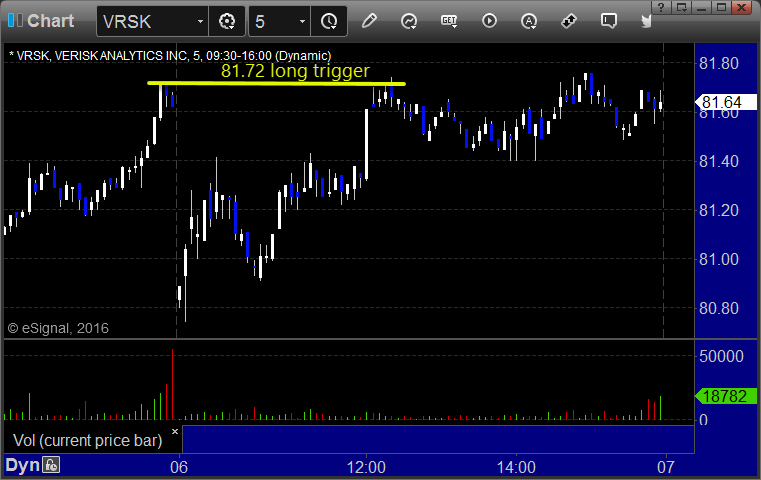Click the detach window icon in title bar
761x480 pixels.
[682, 7]
